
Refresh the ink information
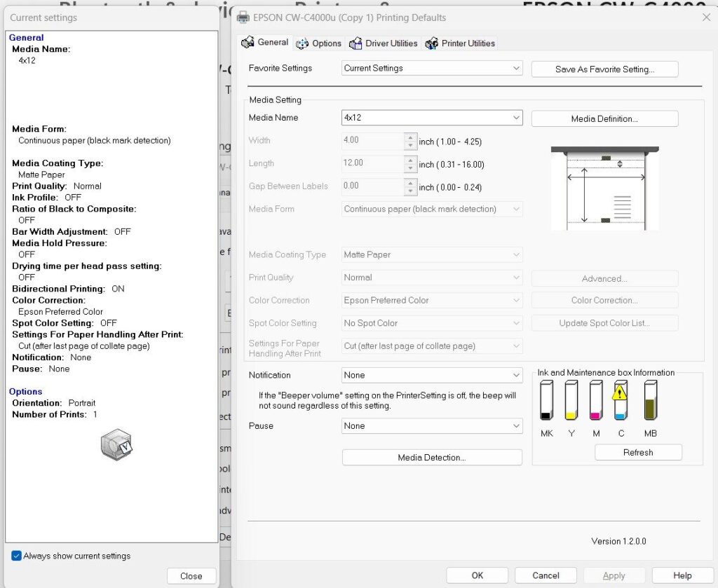pos(638,453)
